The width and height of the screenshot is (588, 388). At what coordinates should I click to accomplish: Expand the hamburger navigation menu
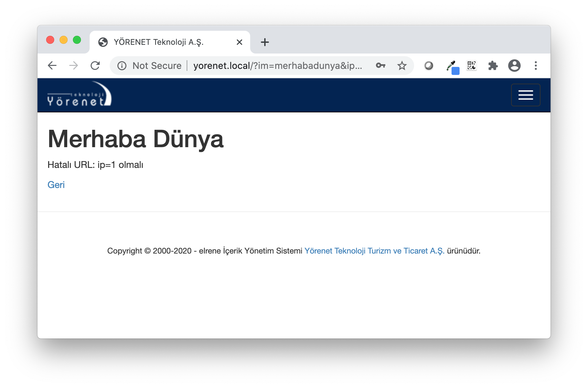[x=526, y=95]
